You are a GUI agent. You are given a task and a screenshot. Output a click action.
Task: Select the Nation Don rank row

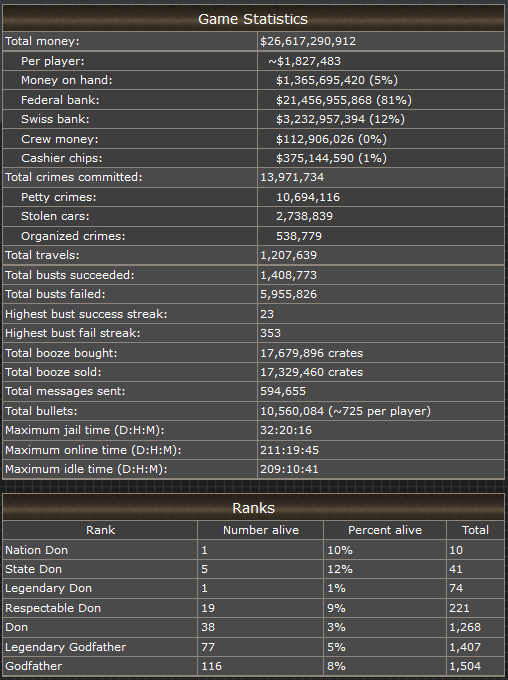pos(253,550)
